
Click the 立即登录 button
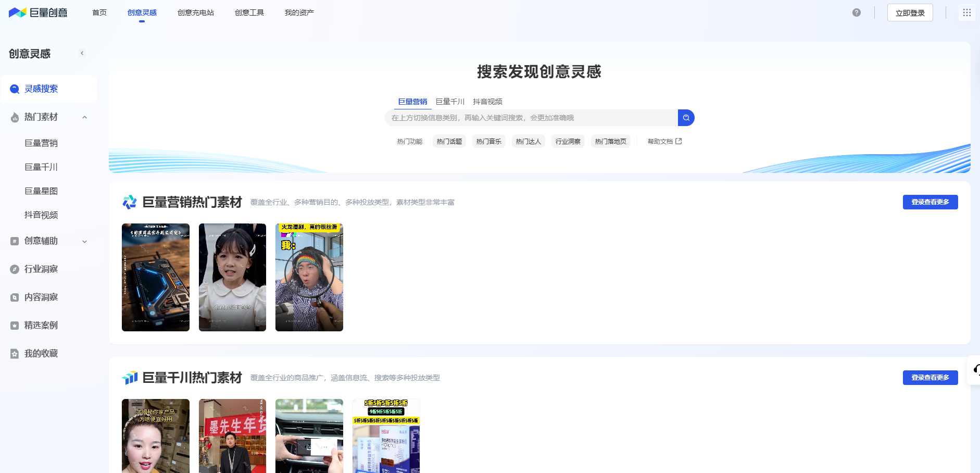[910, 13]
